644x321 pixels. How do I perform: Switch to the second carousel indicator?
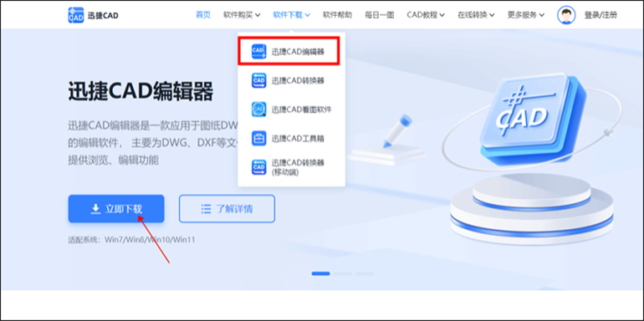click(343, 273)
